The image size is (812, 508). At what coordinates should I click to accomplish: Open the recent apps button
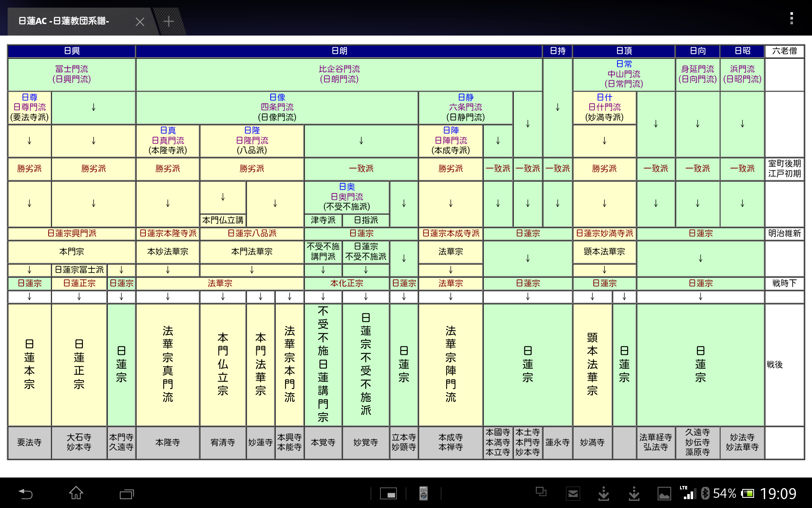click(x=126, y=494)
